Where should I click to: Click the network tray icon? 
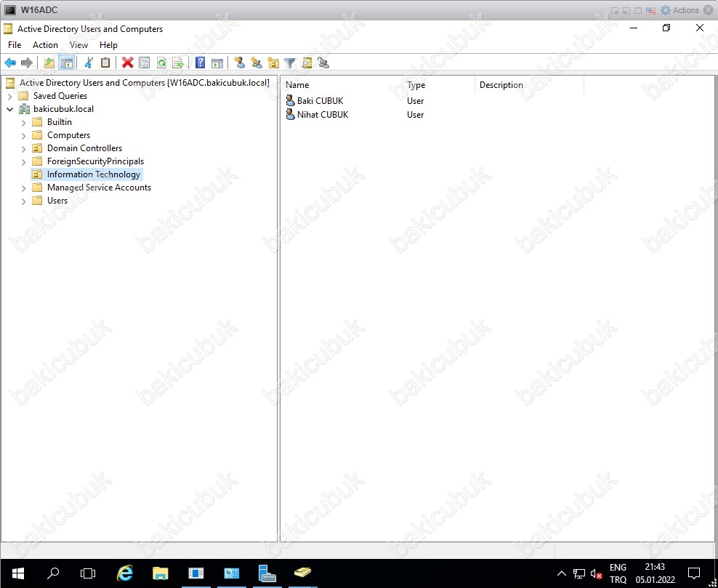click(579, 573)
